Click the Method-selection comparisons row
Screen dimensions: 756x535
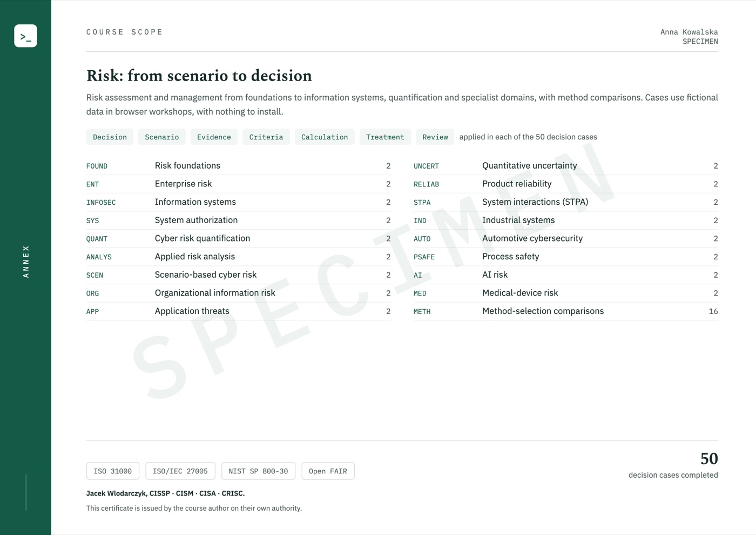pyautogui.click(x=566, y=311)
